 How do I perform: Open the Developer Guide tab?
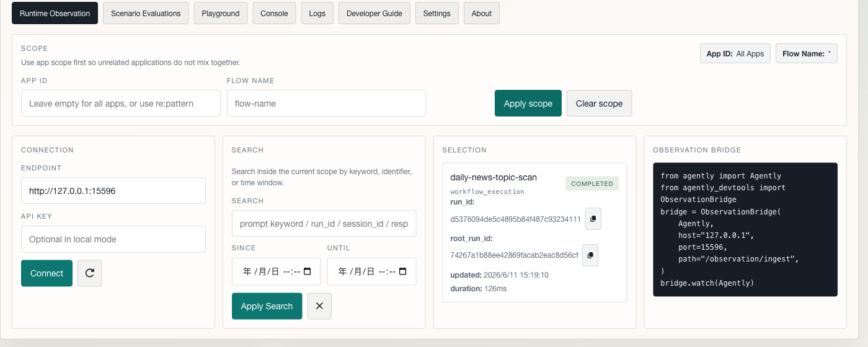(x=374, y=13)
